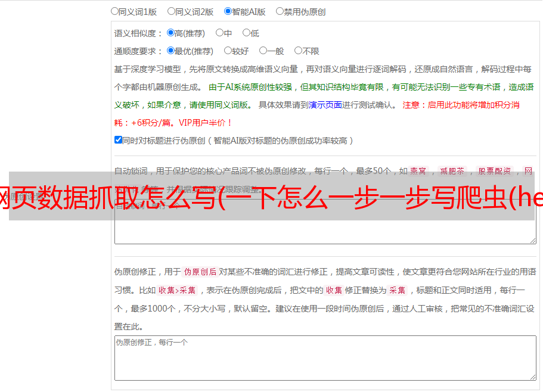Set 通顺度要求 to 最优(推荐)
This screenshot has width=543, height=392.
click(170, 51)
